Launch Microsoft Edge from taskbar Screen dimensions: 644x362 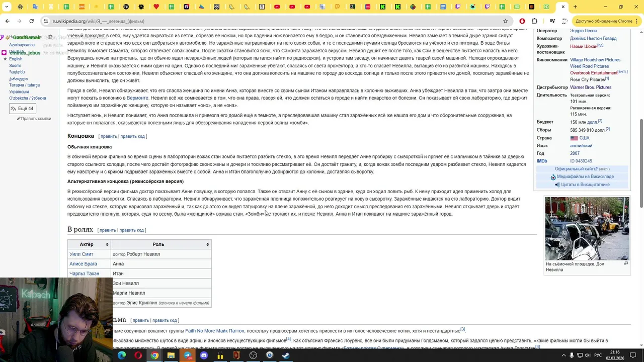coord(122,355)
